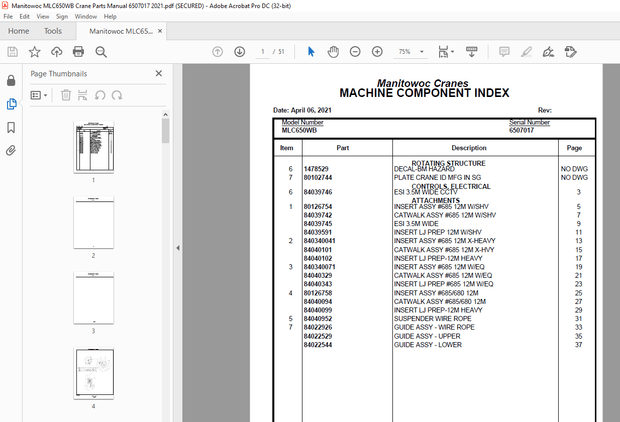This screenshot has width=620, height=422.
Task: Open the page organize print-pages icon
Action: click(x=82, y=95)
